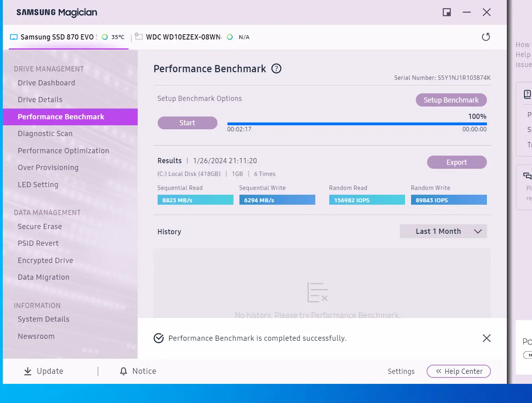
Task: Click the health status circle of WDC drive
Action: [229, 37]
